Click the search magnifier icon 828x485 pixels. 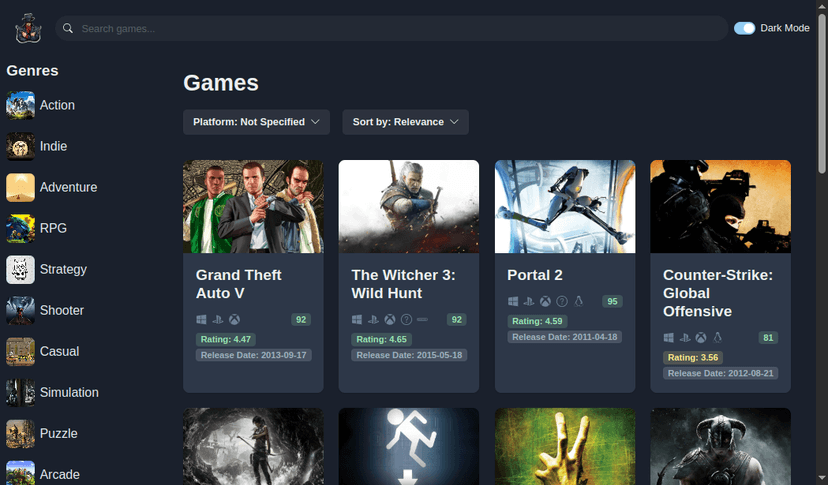[68, 28]
